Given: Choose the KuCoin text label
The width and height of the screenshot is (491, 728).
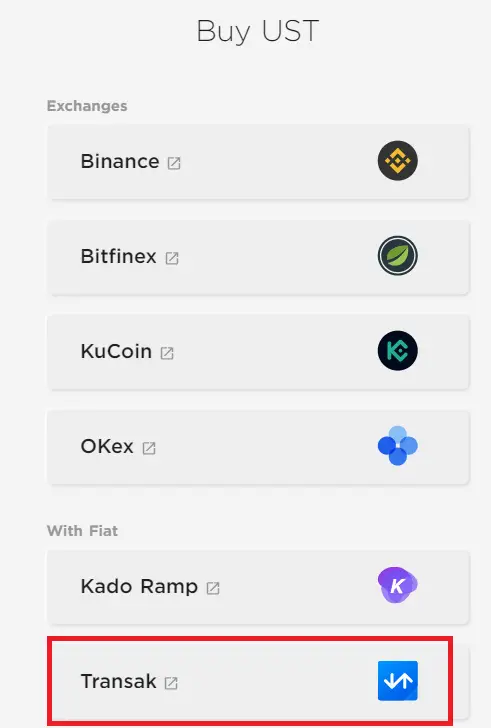Looking at the screenshot, I should pos(116,351).
